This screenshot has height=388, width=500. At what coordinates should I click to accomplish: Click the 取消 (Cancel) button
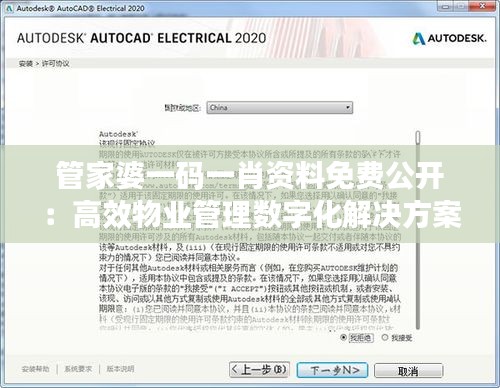click(409, 371)
